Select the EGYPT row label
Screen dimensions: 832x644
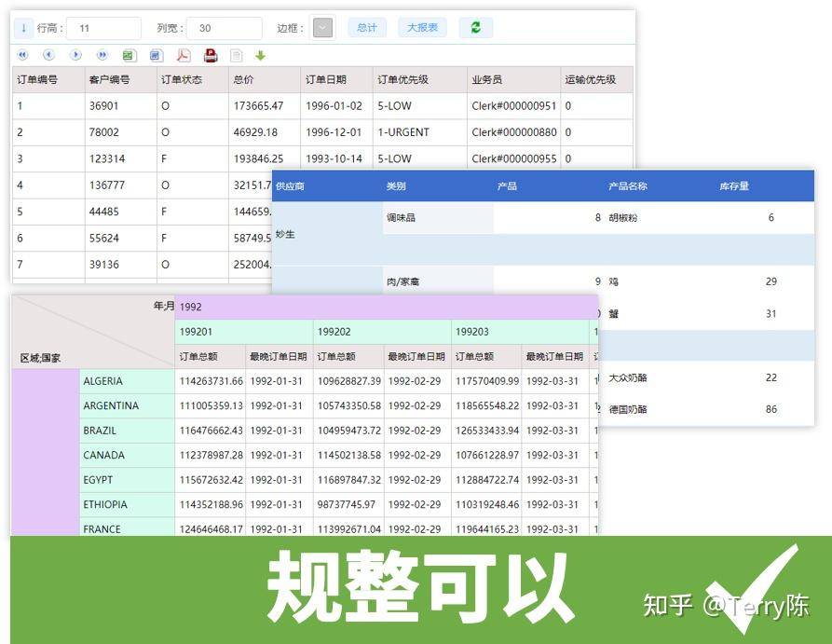pos(127,480)
